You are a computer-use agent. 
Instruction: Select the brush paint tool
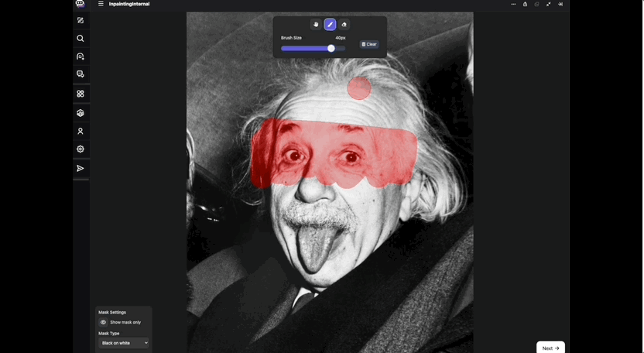click(330, 25)
